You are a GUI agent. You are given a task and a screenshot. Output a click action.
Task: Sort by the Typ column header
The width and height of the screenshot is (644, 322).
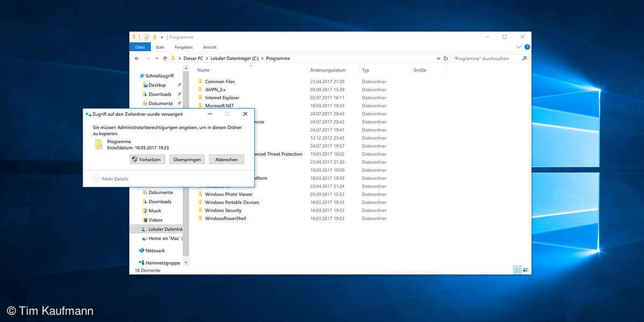coord(365,70)
